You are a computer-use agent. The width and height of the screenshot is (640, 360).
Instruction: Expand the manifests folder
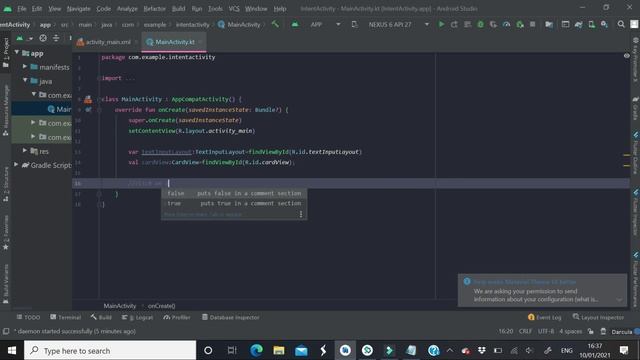(x=25, y=66)
